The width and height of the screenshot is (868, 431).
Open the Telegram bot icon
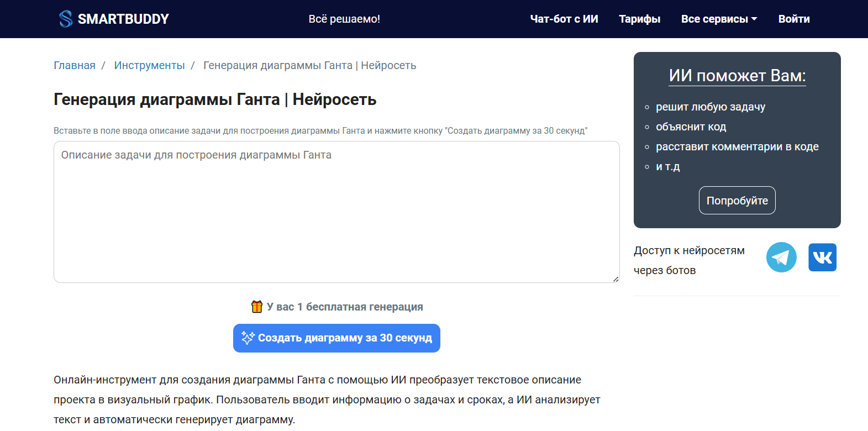coord(781,257)
